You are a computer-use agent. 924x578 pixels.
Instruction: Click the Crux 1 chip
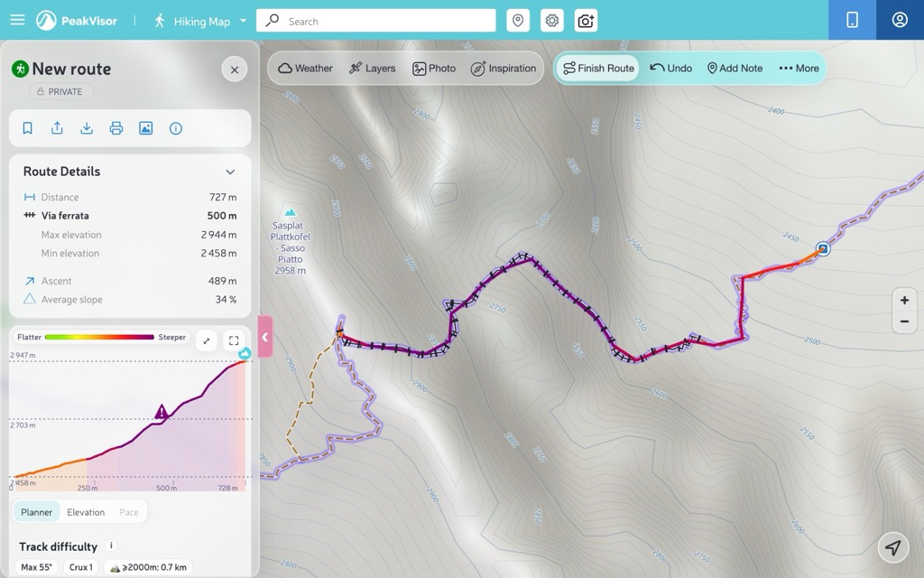tap(80, 567)
